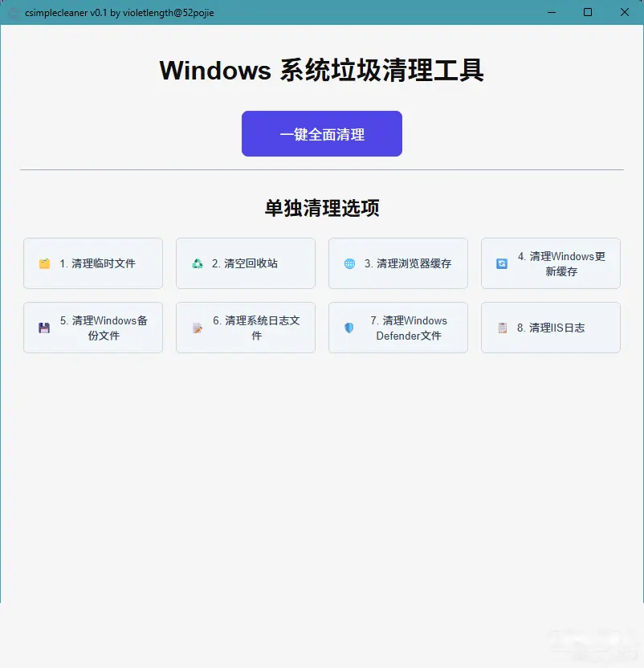Select 3. 清理浏览器缓存 option
The image size is (644, 668).
398,263
